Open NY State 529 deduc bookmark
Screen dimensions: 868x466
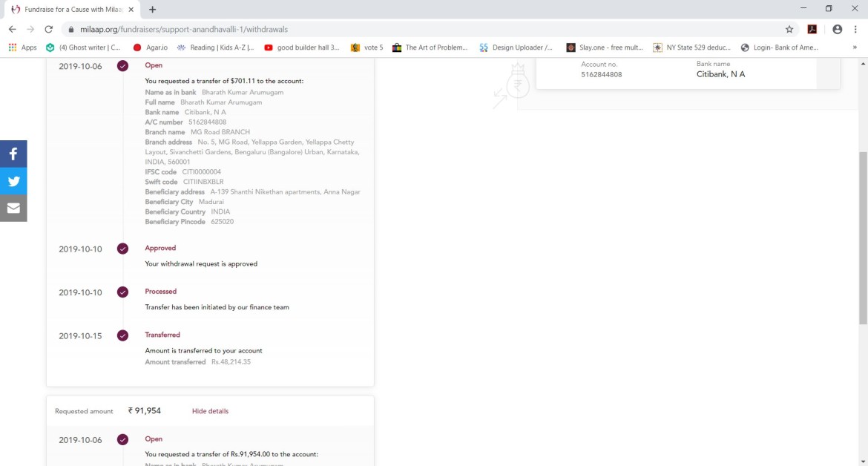click(x=692, y=47)
